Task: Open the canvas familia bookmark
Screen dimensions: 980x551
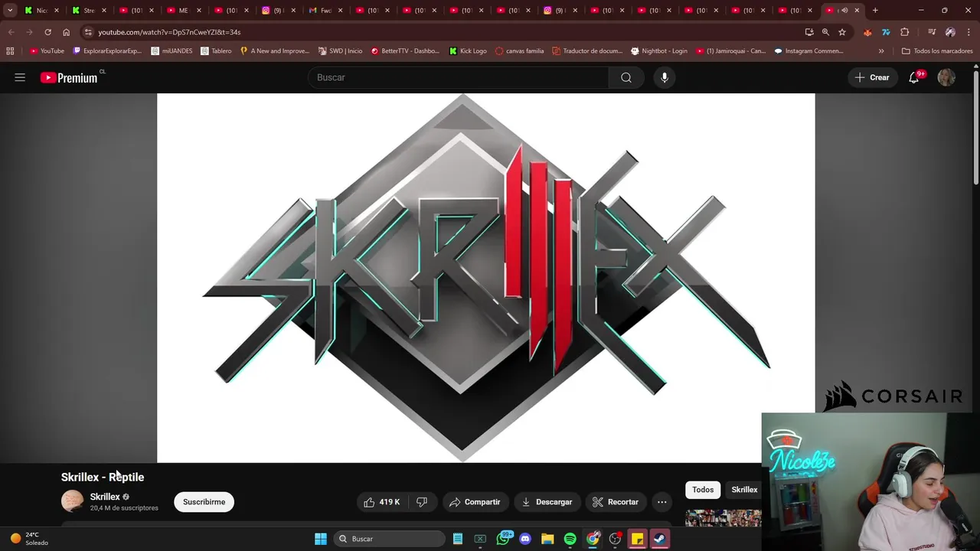Action: click(x=520, y=51)
